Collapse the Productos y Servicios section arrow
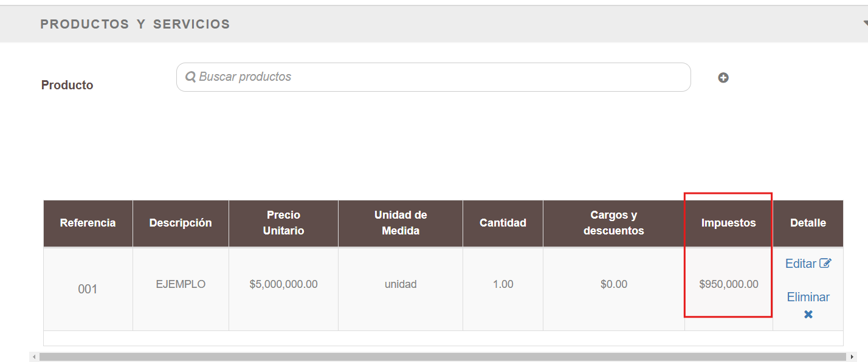Screen dimensions: 868x362 click(x=865, y=24)
